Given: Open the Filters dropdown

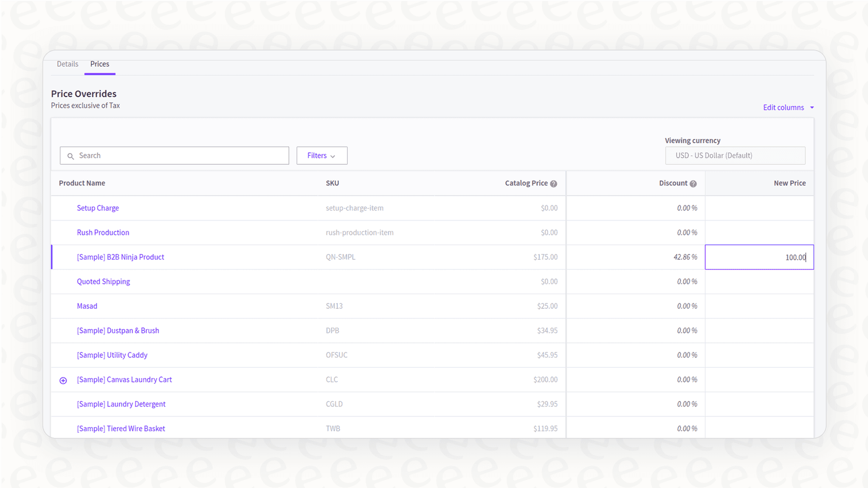Looking at the screenshot, I should click(x=321, y=155).
